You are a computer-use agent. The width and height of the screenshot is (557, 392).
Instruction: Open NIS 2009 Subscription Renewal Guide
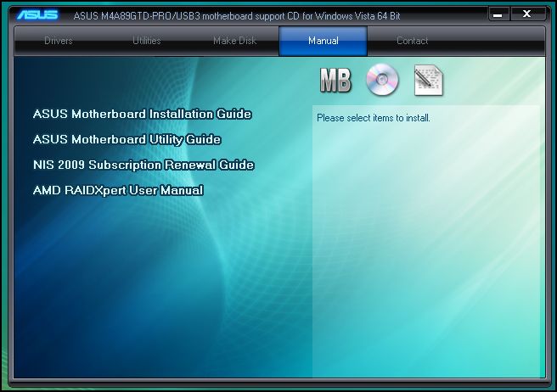[x=143, y=165]
